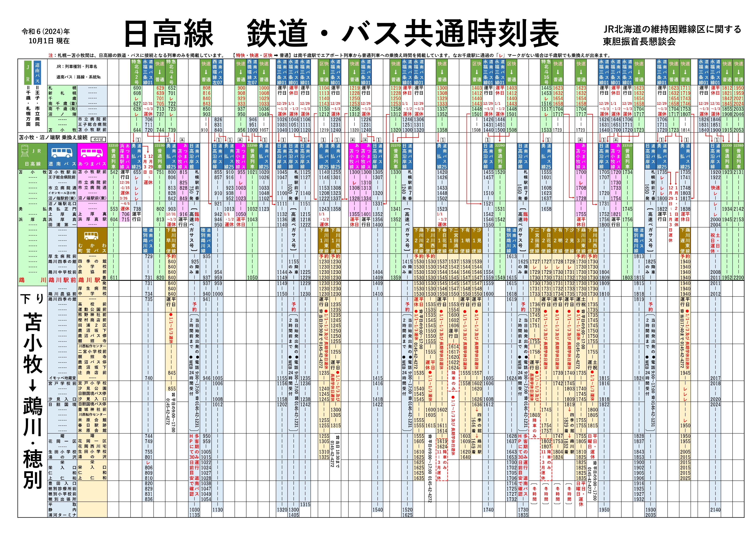Click the stop name 豊田入口
Viewport: 756px width, 535px height.
click(x=62, y=483)
